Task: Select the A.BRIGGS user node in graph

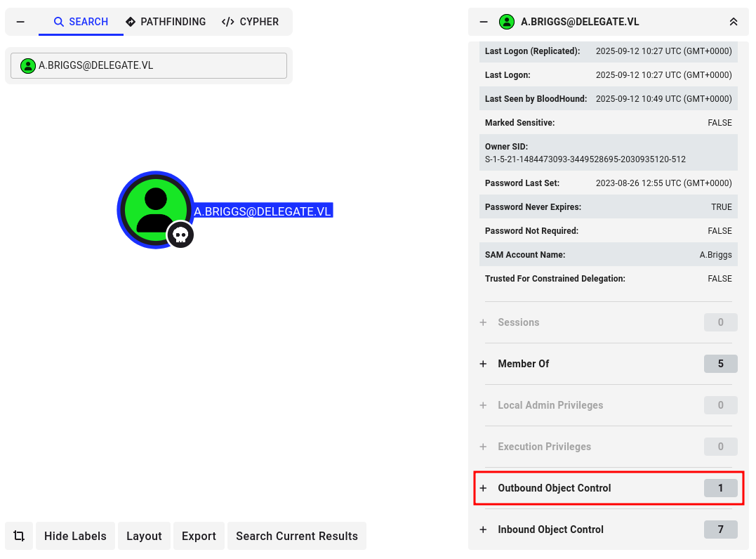Action: [154, 209]
